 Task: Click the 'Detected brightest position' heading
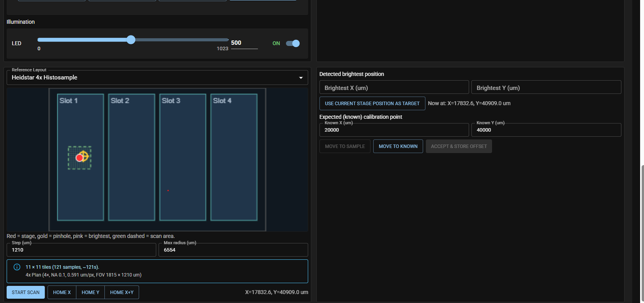coord(352,74)
